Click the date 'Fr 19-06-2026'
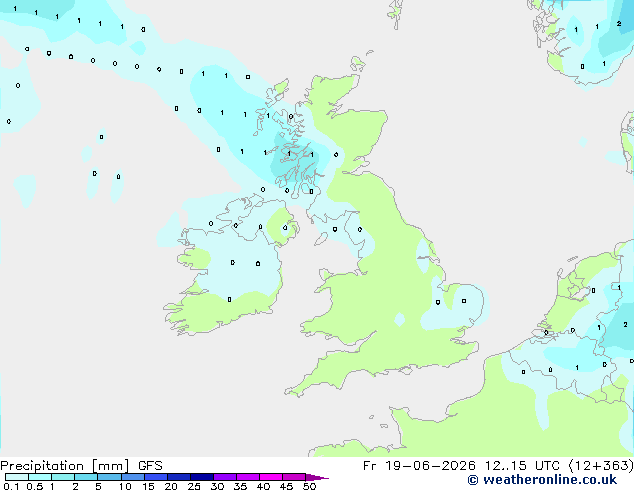634x490 pixels. pyautogui.click(x=419, y=466)
